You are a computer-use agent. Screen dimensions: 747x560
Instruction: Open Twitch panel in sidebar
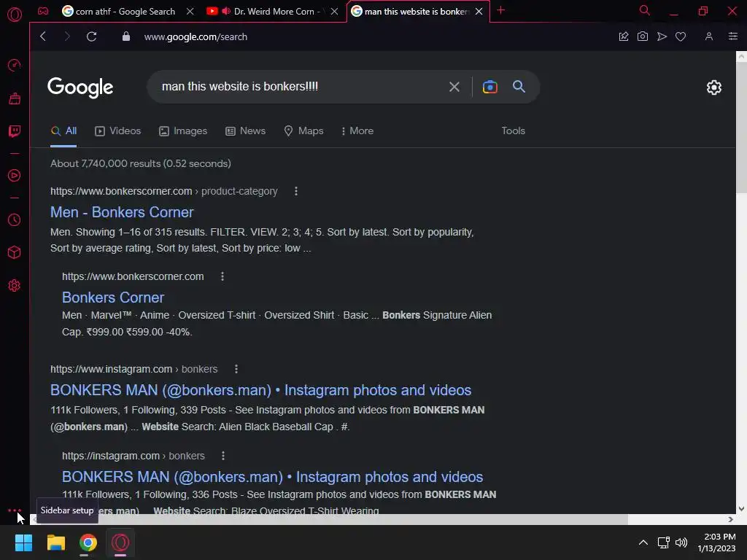click(15, 131)
